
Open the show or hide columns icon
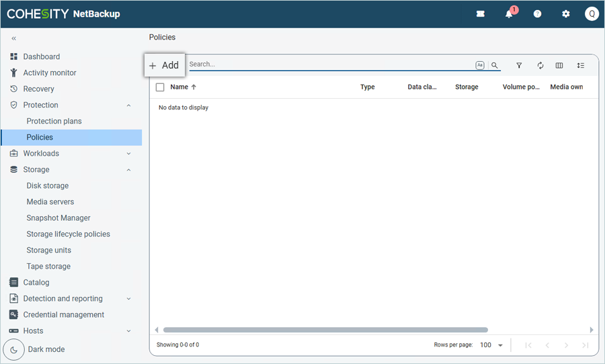click(559, 66)
